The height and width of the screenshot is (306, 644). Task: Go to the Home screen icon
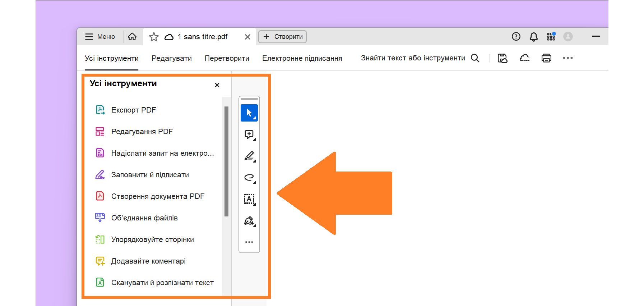(x=132, y=37)
